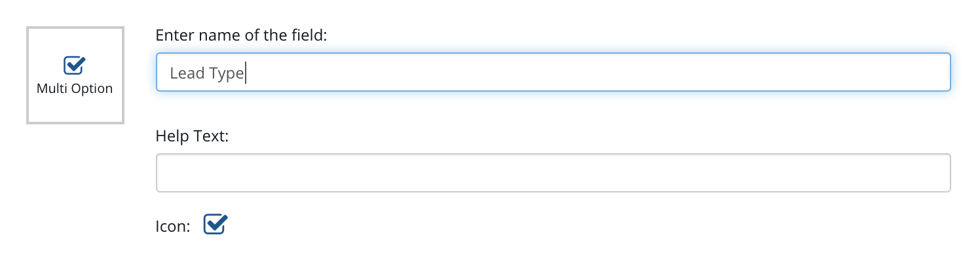
Task: Change the field icon via the blue checkmark picker
Action: point(216,225)
